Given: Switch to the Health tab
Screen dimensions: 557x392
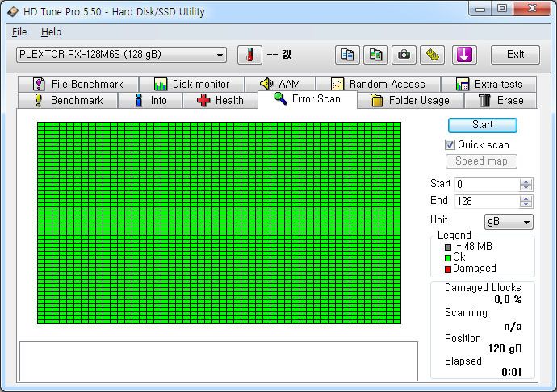Looking at the screenshot, I should click(220, 101).
